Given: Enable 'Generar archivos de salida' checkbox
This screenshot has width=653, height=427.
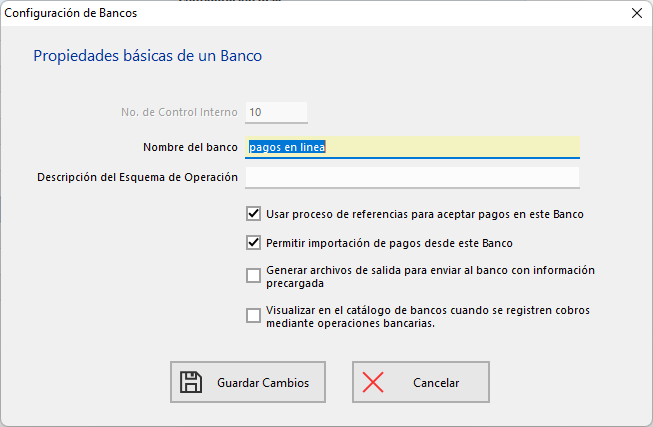Looking at the screenshot, I should coord(253,276).
